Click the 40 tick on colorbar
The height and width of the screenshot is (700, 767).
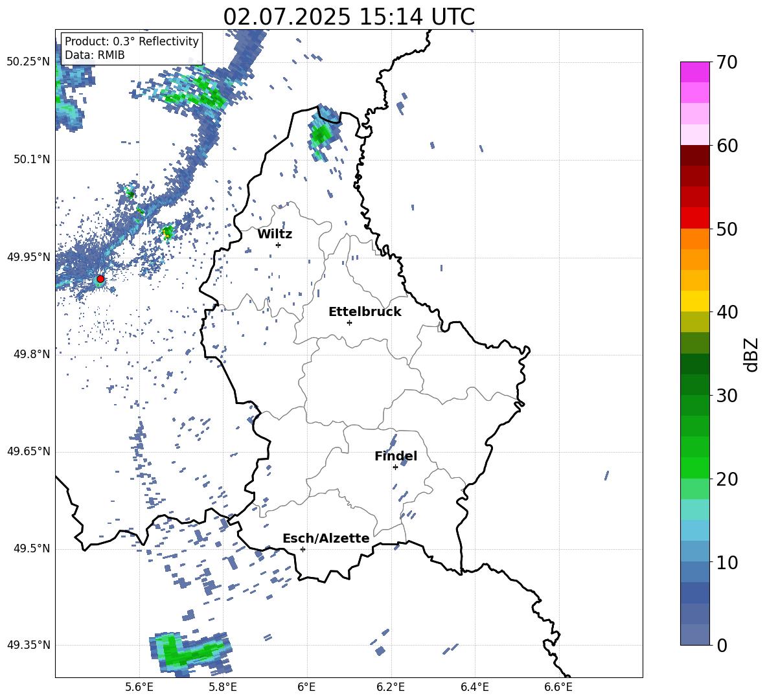[x=727, y=312]
